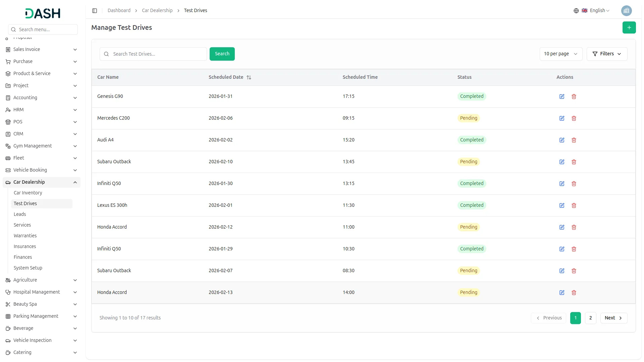Click edit icon for Audi A4 row
Viewport: 644px width, 362px height.
(x=562, y=140)
